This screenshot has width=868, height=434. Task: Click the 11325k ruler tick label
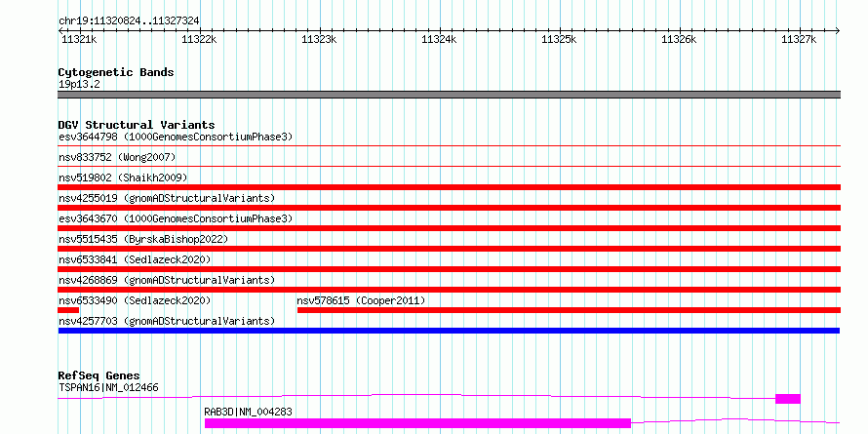(x=559, y=39)
